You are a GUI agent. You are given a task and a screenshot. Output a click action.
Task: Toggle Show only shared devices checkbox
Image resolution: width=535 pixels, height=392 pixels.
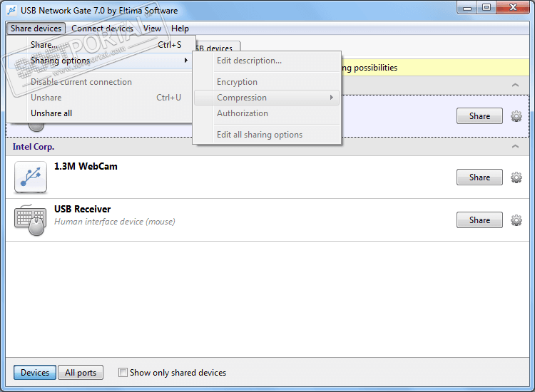(x=123, y=372)
